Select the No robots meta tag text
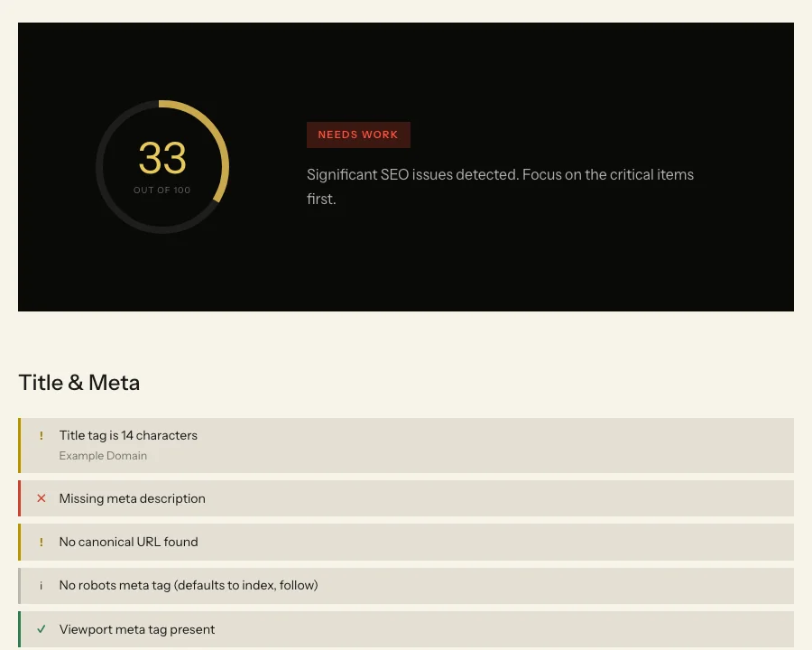The height and width of the screenshot is (650, 812). coord(189,585)
